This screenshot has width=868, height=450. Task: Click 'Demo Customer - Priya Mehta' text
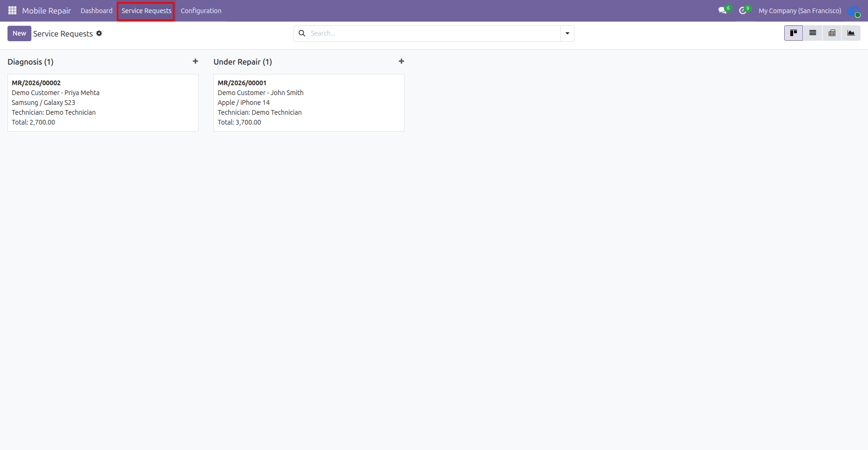click(x=56, y=93)
